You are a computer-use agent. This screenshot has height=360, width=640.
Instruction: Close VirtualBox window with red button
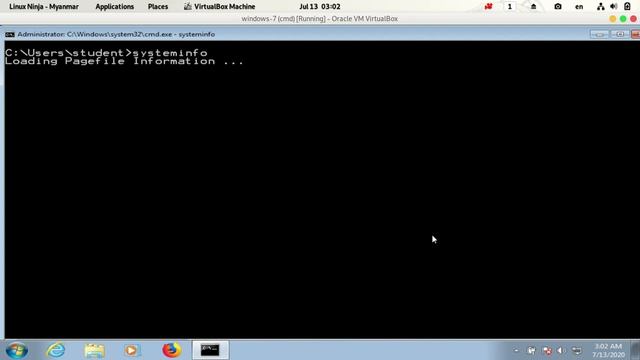(633, 19)
